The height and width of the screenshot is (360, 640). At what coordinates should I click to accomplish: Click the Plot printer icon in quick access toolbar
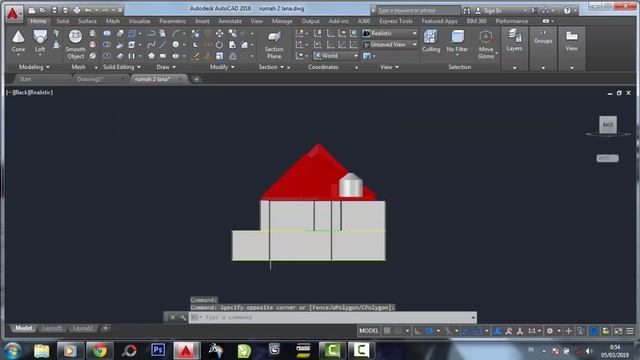tap(76, 10)
